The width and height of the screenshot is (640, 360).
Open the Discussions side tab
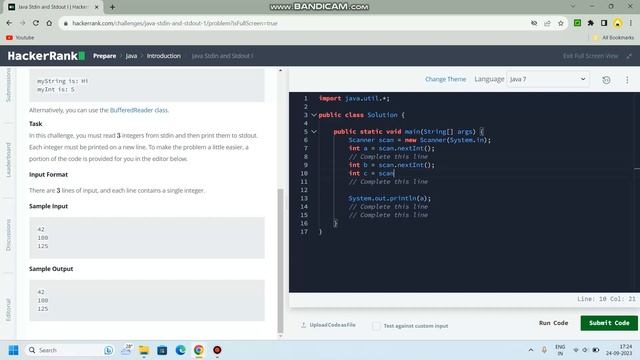pos(8,235)
